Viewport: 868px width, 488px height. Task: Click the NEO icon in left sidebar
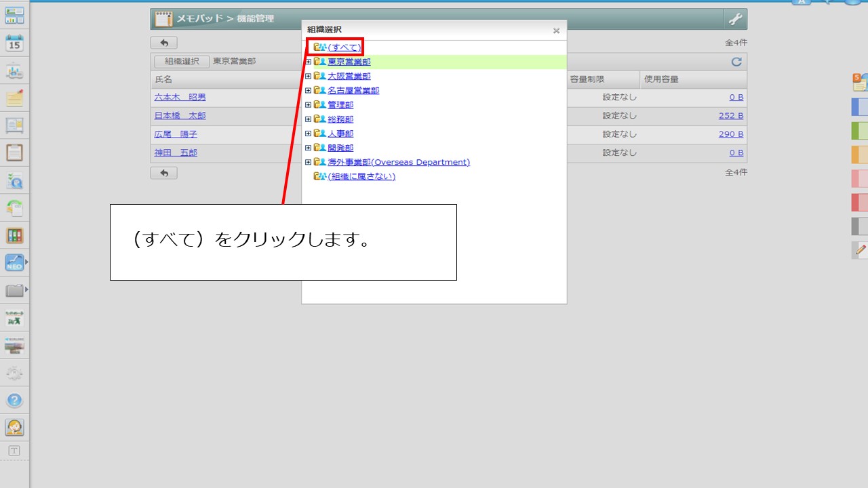coord(14,262)
